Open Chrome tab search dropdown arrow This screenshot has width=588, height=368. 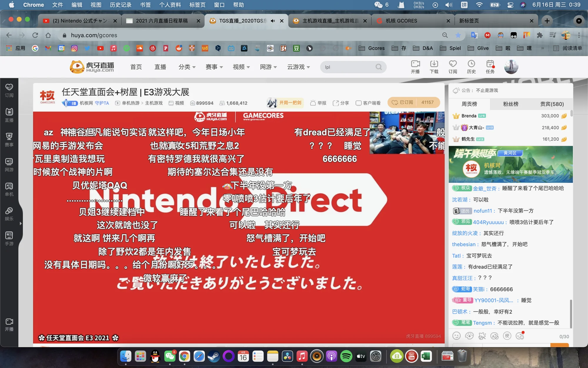click(x=579, y=21)
